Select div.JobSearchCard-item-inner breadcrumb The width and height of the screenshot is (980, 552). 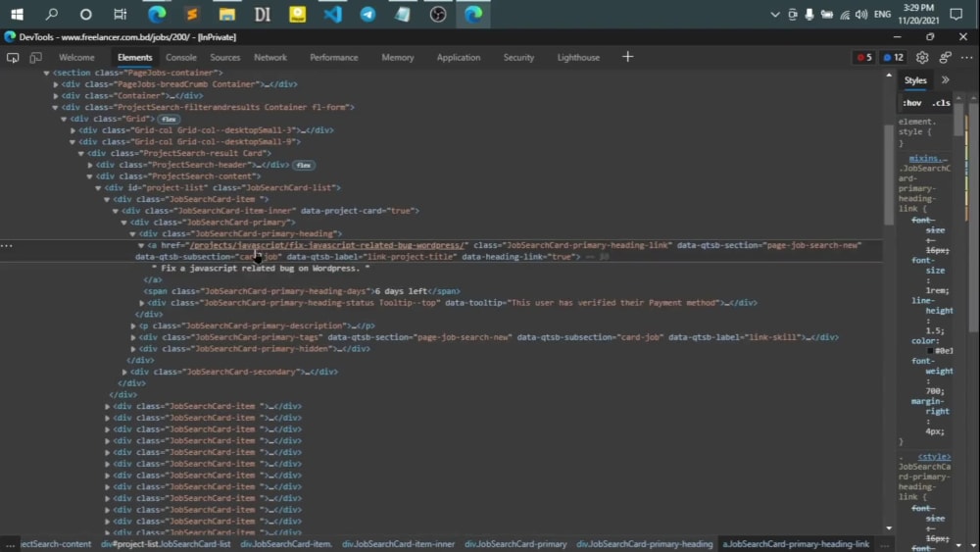point(398,544)
